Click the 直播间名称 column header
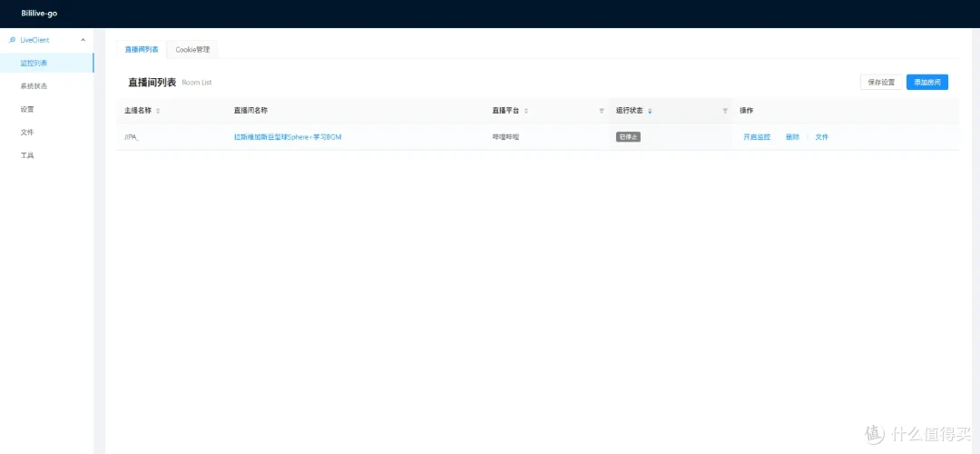The width and height of the screenshot is (980, 454). pyautogui.click(x=250, y=111)
